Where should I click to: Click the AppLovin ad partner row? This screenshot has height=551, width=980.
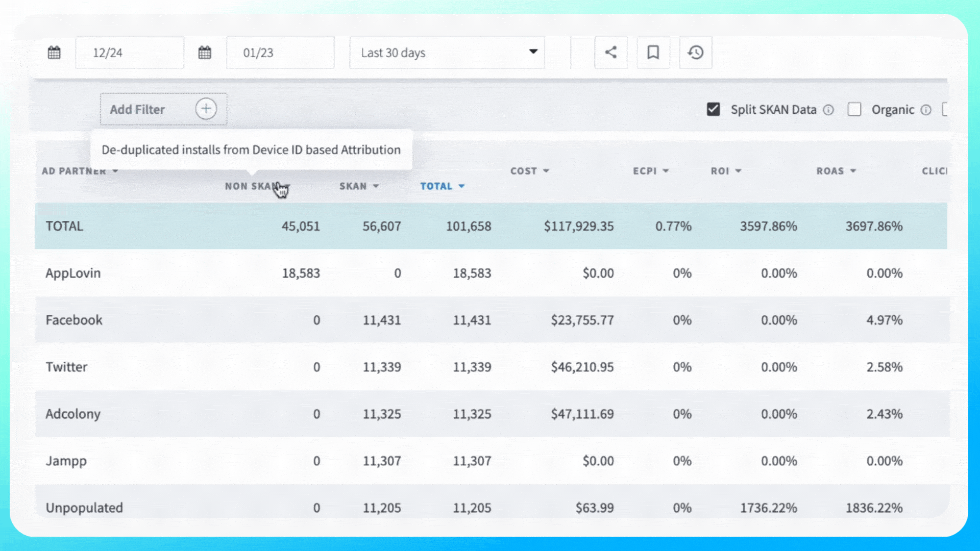pyautogui.click(x=73, y=273)
